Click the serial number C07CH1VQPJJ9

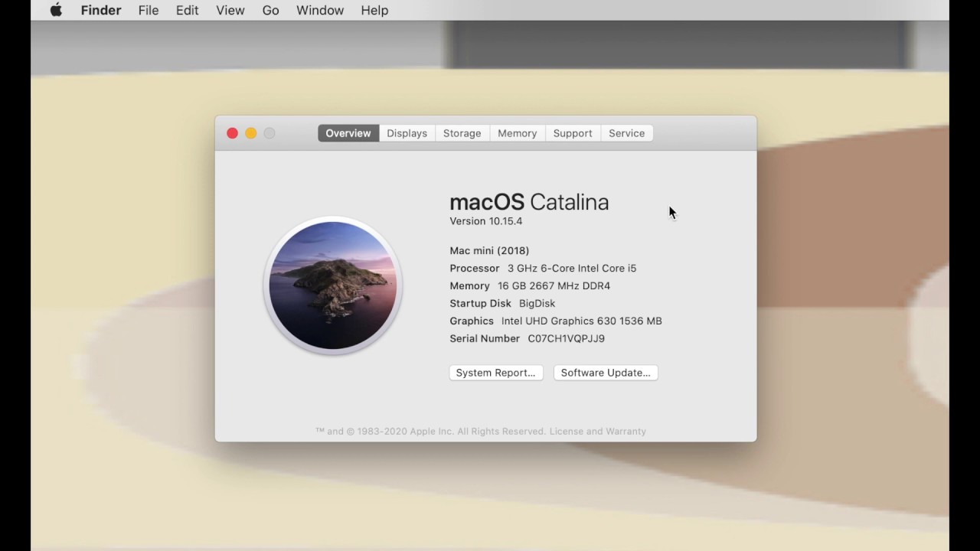[x=567, y=339]
